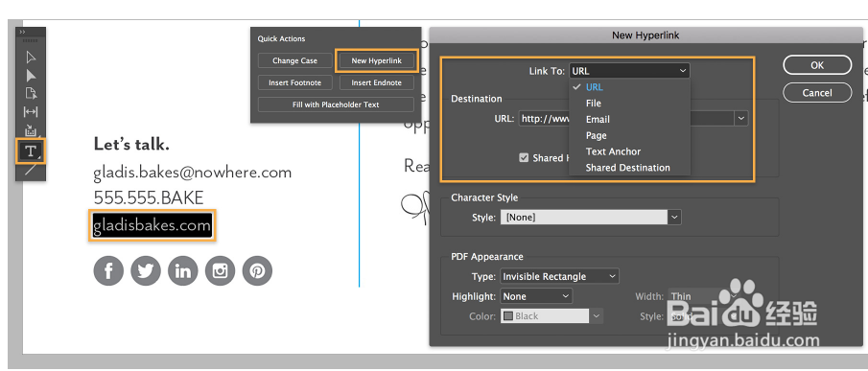Screen dimensions: 868x371
Task: Click the Facebook social icon
Action: click(x=108, y=271)
